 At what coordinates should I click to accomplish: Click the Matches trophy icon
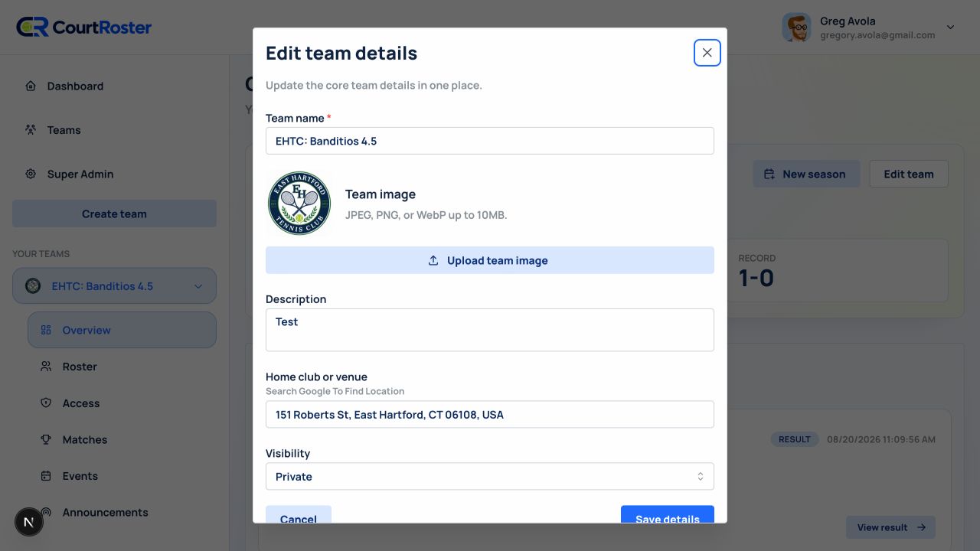[46, 439]
